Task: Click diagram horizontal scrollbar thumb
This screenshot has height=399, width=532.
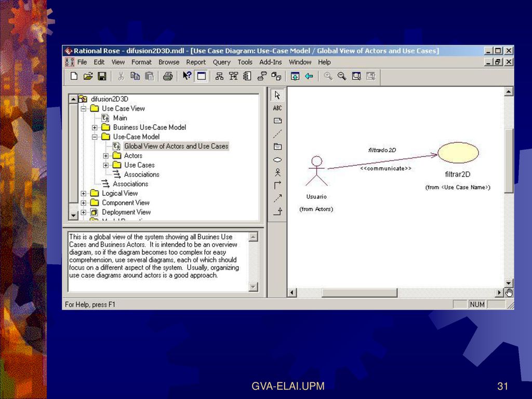Action: point(360,292)
